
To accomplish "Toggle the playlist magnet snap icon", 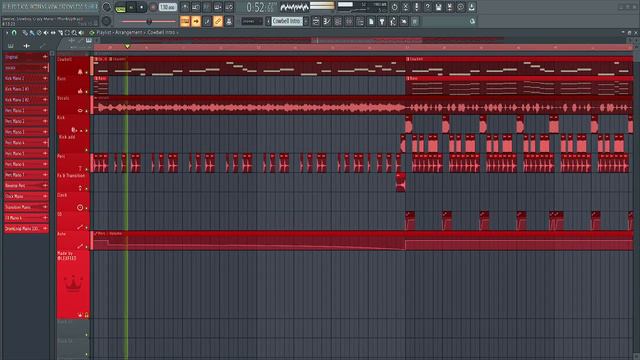I will coord(14,33).
